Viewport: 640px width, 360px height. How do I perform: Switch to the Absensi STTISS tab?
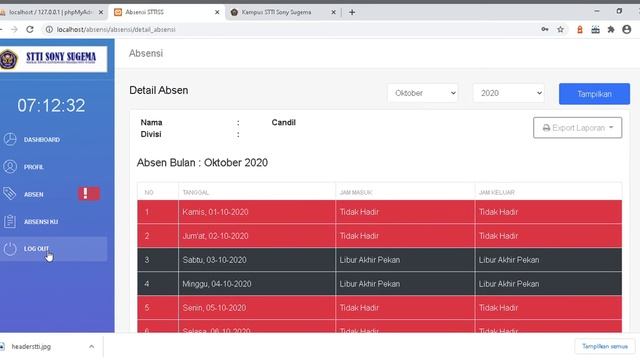163,12
